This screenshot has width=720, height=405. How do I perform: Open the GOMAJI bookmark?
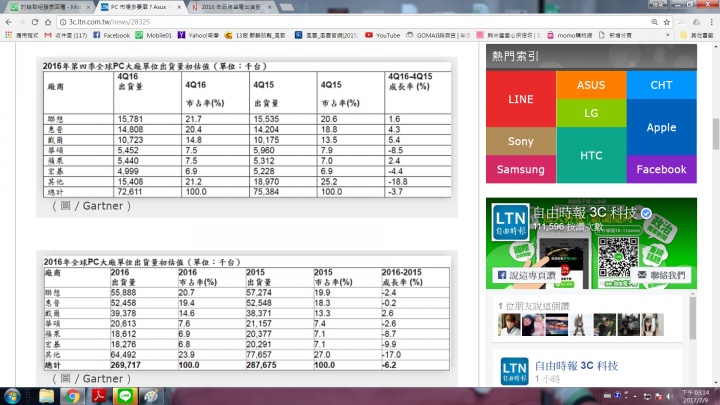(438, 35)
